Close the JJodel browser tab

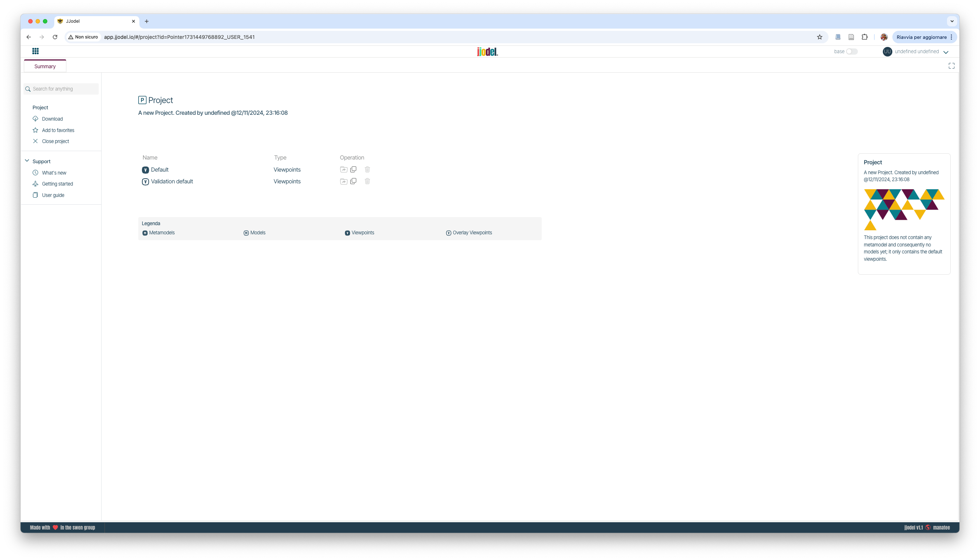click(134, 21)
